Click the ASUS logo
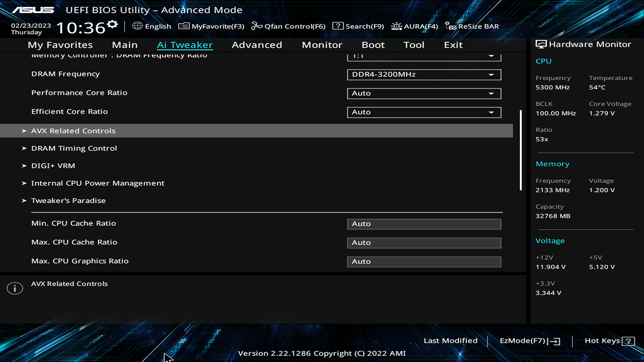Screen dimensions: 644x362 click(x=33, y=10)
